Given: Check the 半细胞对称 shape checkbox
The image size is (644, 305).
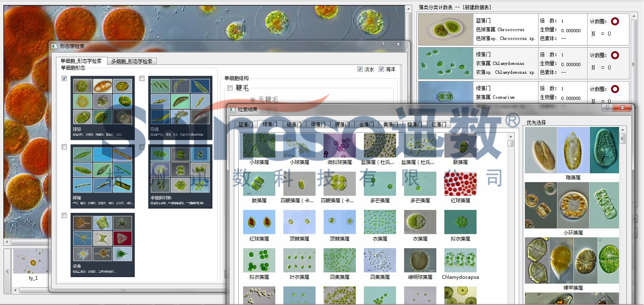Looking at the screenshot, I should click(x=142, y=147).
